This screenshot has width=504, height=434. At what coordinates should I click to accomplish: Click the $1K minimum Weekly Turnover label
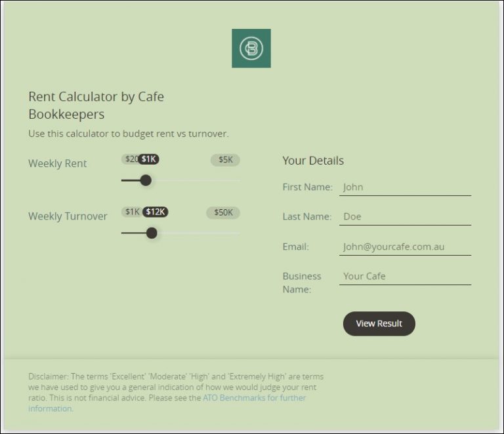131,212
